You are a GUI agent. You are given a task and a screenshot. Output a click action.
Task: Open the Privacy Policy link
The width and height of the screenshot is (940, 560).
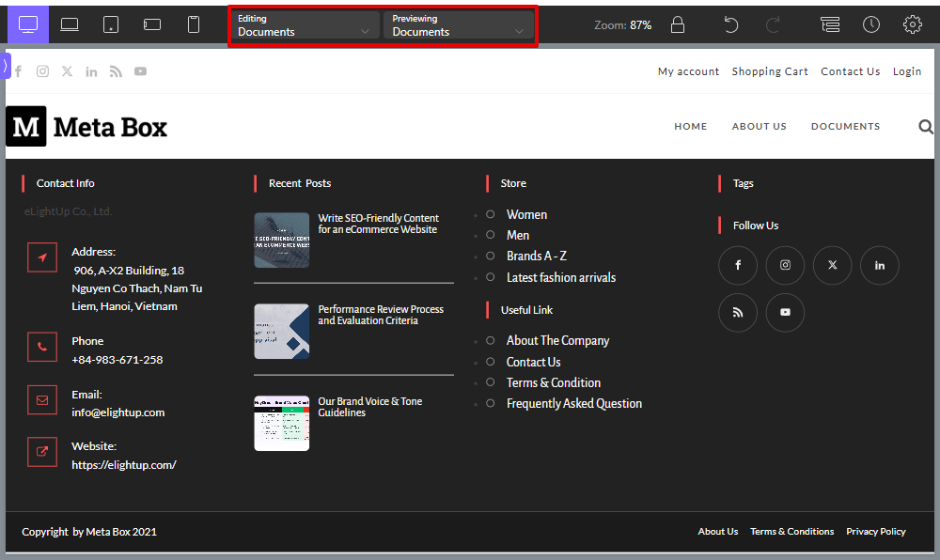[875, 531]
